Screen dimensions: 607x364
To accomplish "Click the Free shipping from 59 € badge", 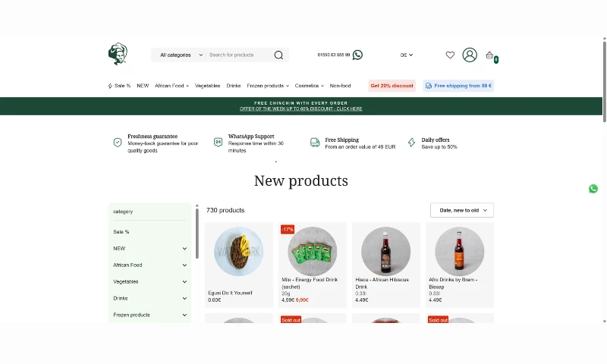I will click(458, 86).
